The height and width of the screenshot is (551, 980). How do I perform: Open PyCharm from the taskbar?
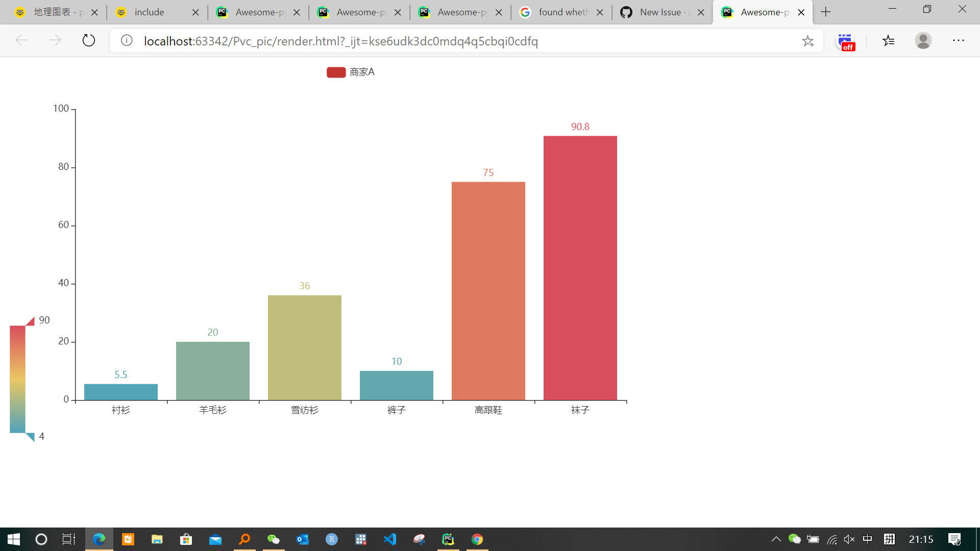[448, 539]
